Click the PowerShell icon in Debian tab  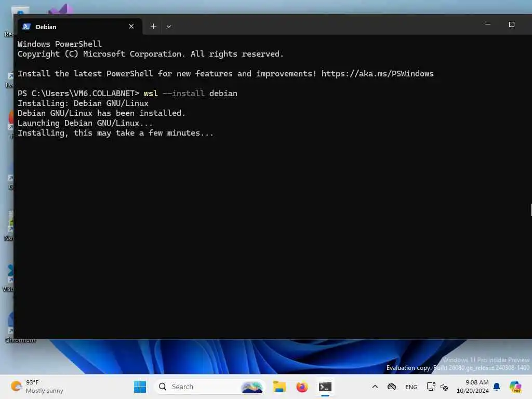(26, 26)
